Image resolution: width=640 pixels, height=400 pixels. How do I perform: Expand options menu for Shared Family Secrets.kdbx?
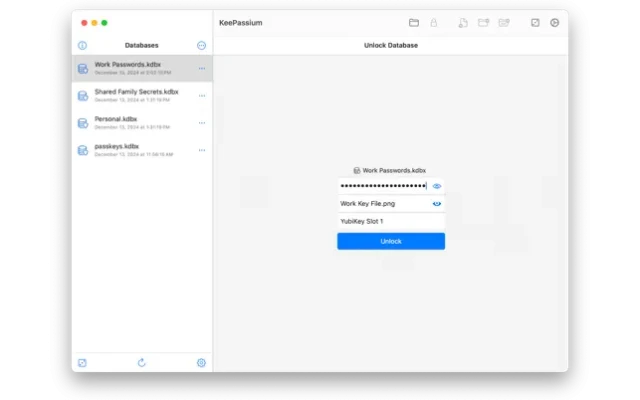point(202,95)
